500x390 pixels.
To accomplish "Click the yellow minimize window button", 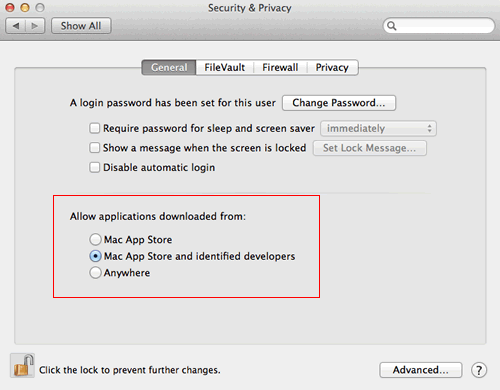I will (25, 7).
